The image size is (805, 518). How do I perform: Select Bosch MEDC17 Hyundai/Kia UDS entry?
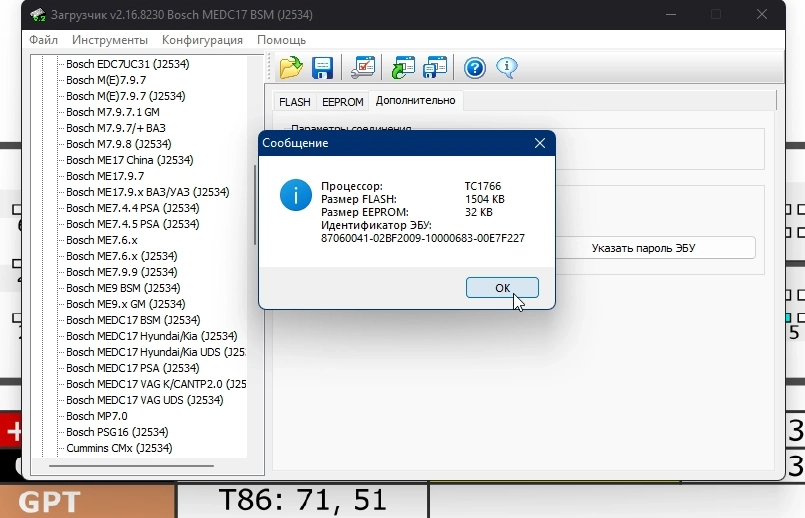click(156, 352)
